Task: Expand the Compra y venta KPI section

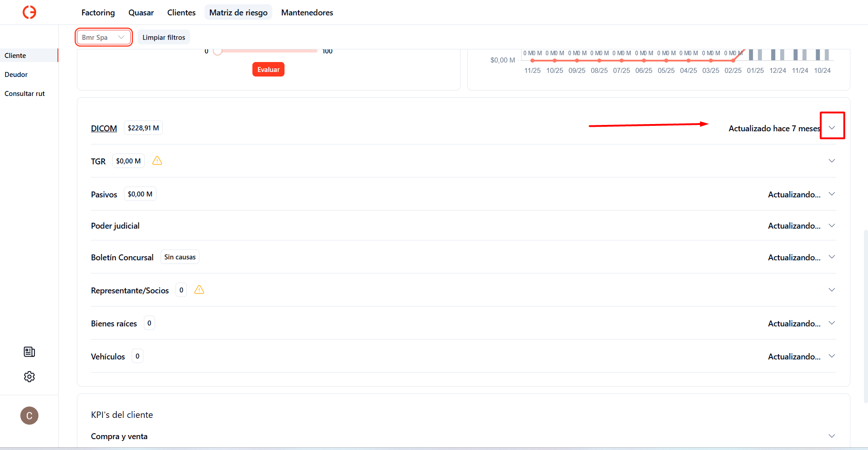Action: pos(832,436)
